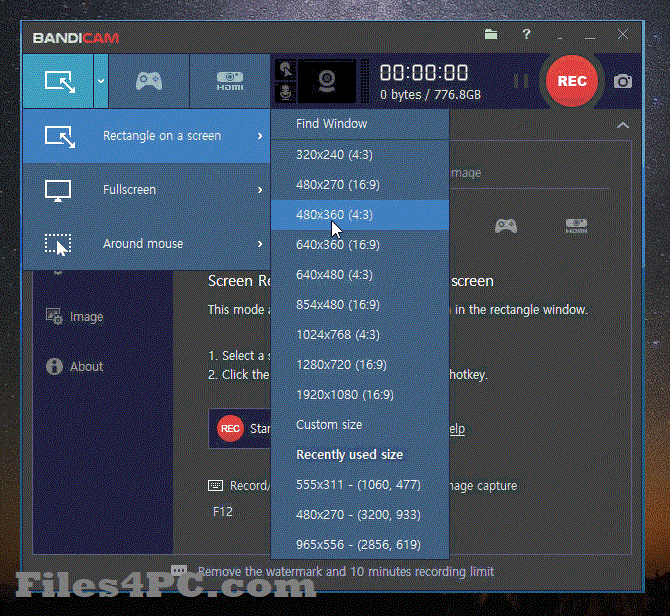
Task: Switch to game recording mode gamepad icon
Action: pos(149,81)
